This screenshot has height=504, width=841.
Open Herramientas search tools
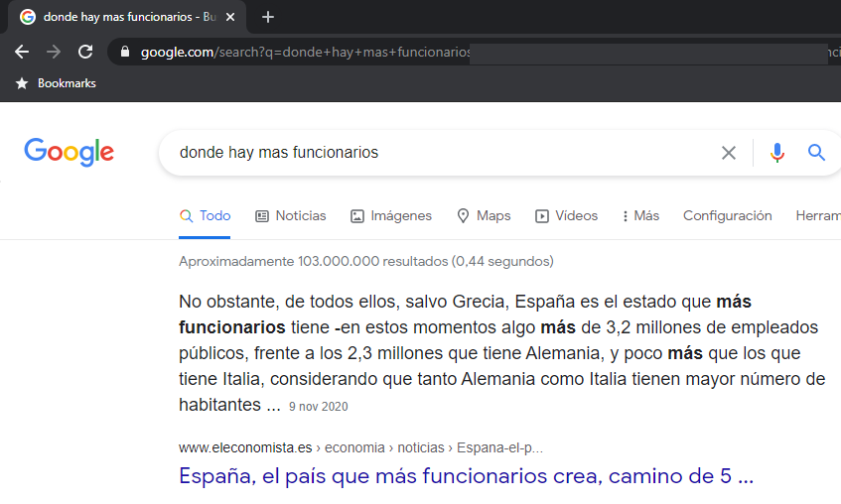click(818, 216)
